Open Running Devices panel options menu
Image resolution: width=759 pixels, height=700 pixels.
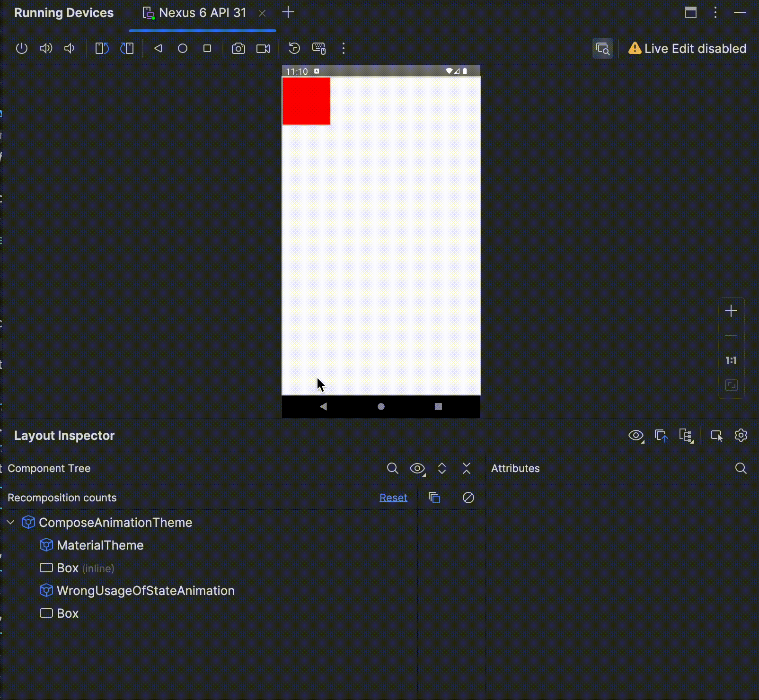[x=715, y=12]
